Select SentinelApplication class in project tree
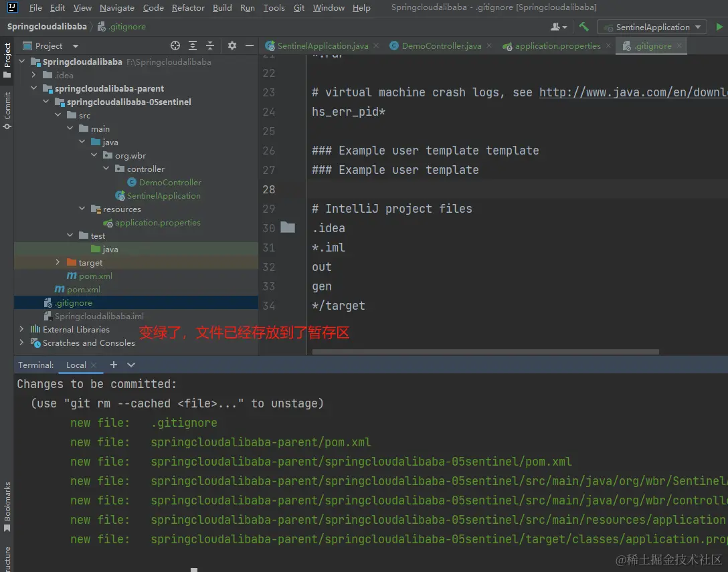This screenshot has height=572, width=728. 159,195
